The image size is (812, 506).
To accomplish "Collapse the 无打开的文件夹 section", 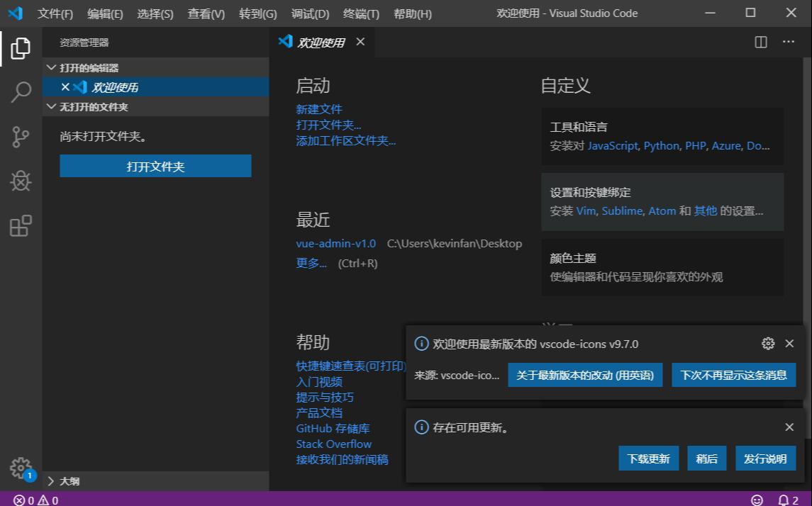I will 155,106.
